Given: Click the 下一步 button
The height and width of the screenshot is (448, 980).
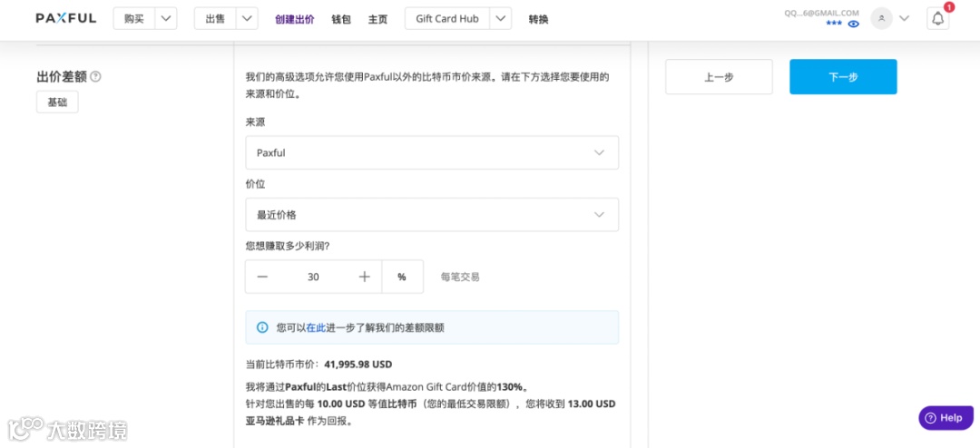Looking at the screenshot, I should pyautogui.click(x=843, y=77).
